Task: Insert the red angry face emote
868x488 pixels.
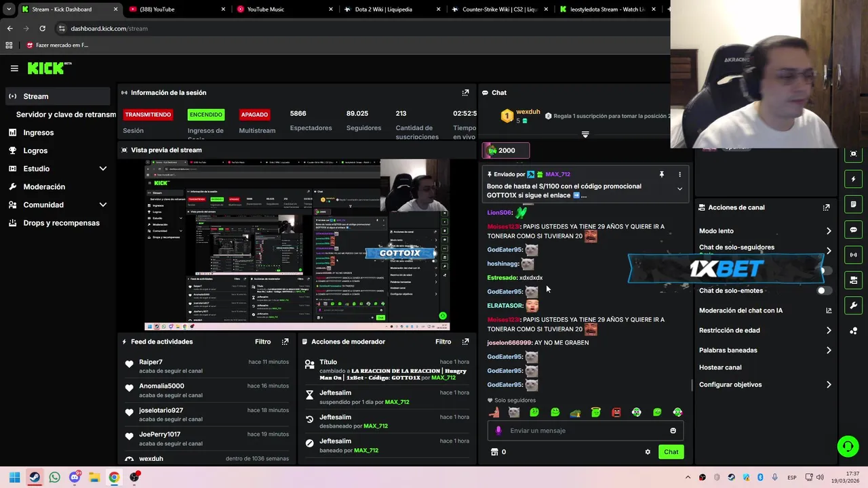Action: (616, 412)
